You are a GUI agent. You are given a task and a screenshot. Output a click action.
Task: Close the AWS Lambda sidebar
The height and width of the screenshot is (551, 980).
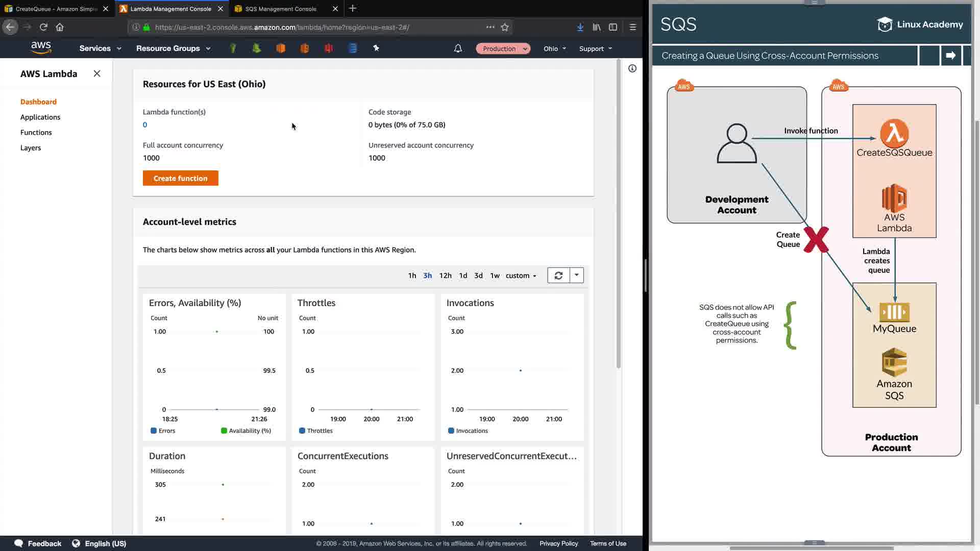coord(97,73)
